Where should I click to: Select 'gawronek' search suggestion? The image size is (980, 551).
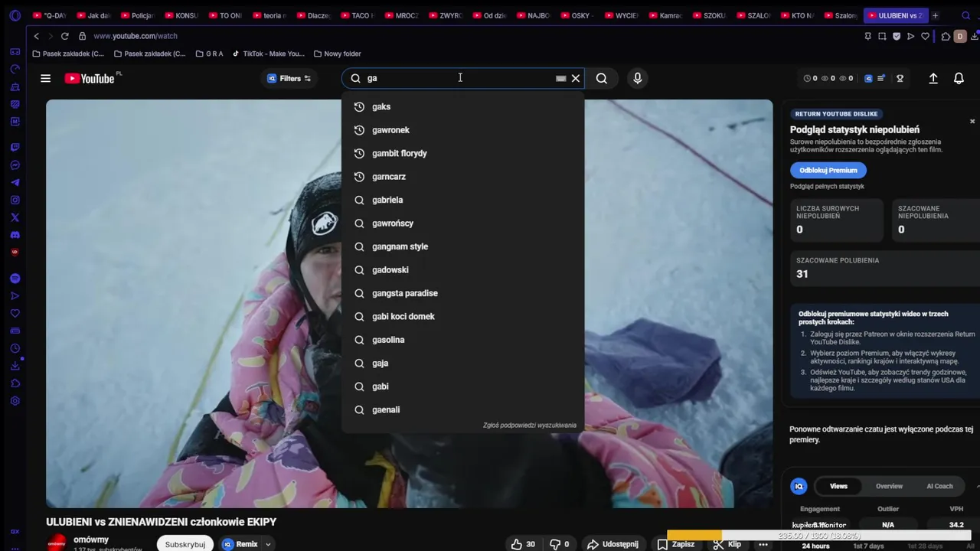click(x=462, y=130)
